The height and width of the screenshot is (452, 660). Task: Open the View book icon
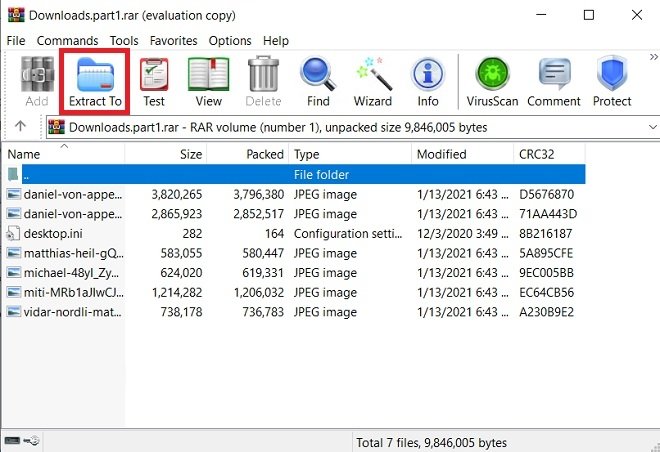[208, 74]
